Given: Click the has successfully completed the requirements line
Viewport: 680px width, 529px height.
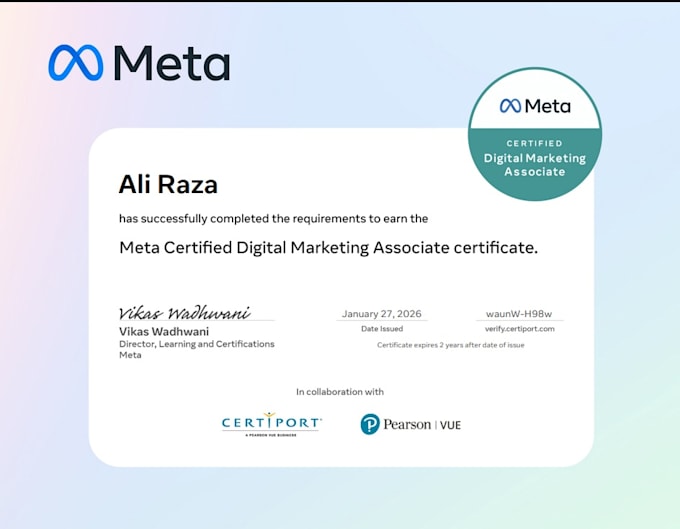Looking at the screenshot, I should click(274, 219).
